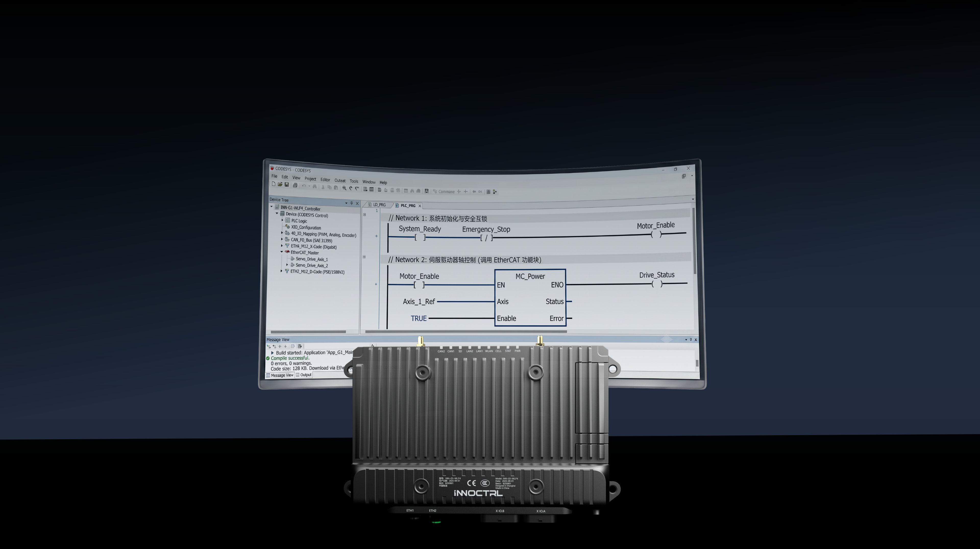
Task: Expand the Build started message entry
Action: click(272, 353)
